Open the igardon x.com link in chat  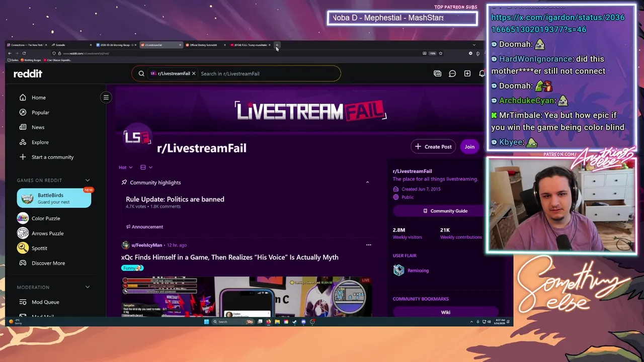coord(558,23)
